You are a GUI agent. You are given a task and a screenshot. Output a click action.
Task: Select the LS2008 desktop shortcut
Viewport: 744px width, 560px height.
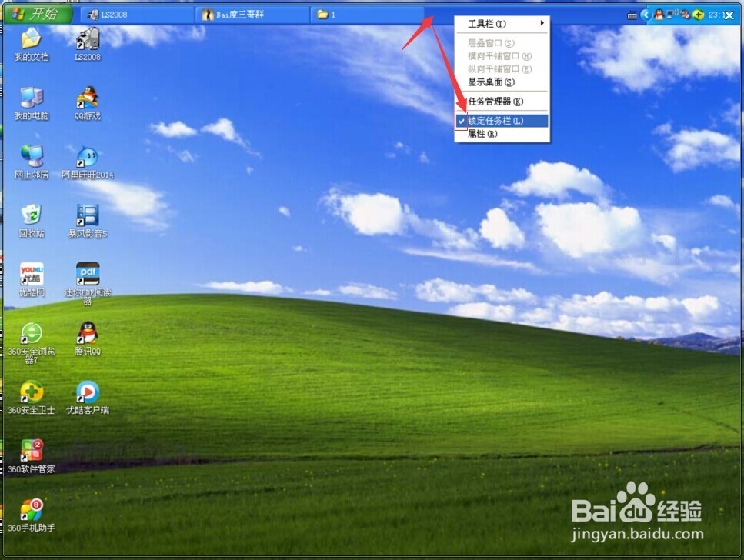pos(88,45)
